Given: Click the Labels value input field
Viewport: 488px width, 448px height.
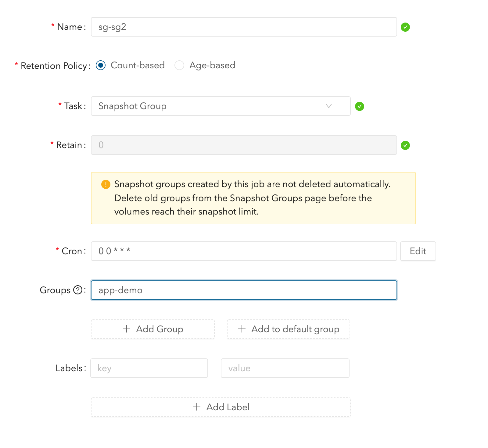Looking at the screenshot, I should [x=285, y=368].
